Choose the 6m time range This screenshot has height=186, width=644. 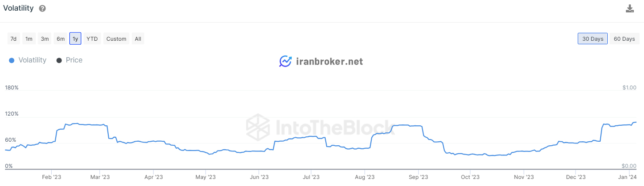click(60, 39)
